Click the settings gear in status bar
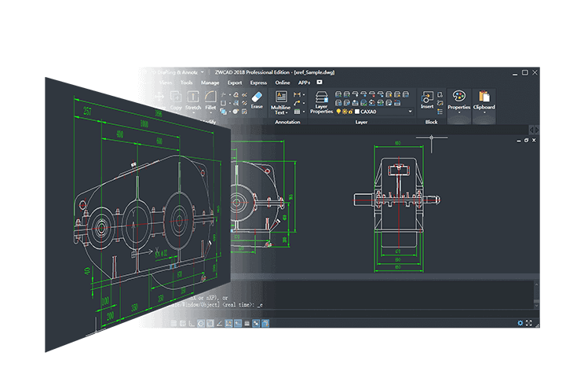588x378 pixels. click(520, 323)
